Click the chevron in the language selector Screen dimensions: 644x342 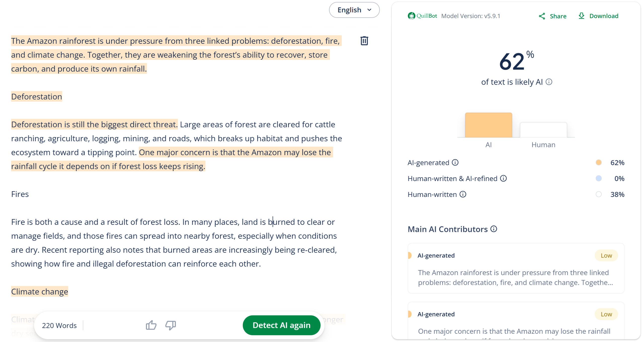[369, 10]
